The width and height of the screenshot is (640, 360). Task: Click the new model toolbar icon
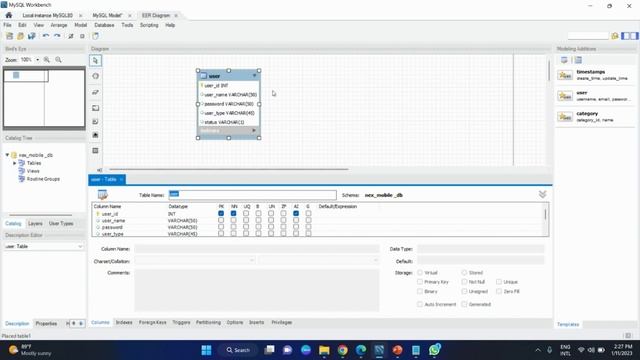point(9,36)
